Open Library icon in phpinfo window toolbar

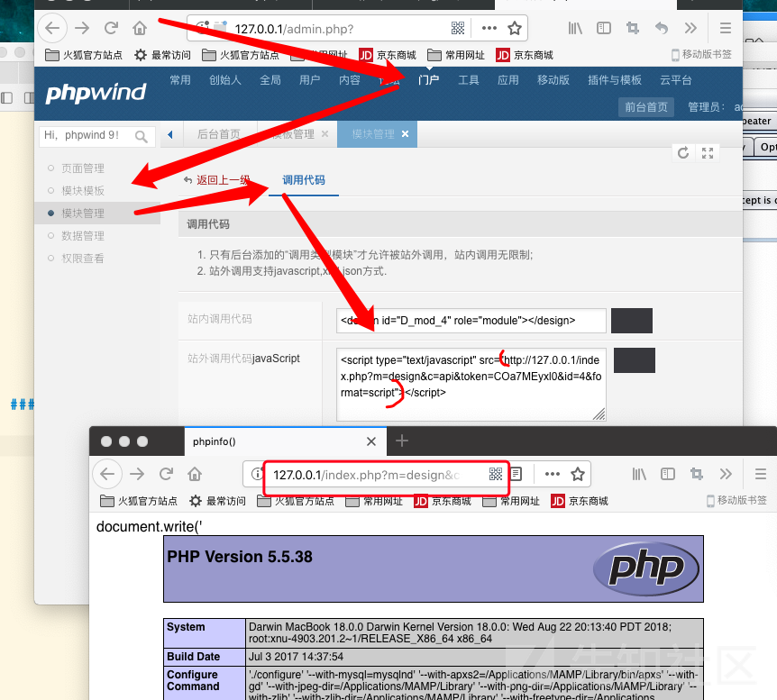click(x=639, y=475)
